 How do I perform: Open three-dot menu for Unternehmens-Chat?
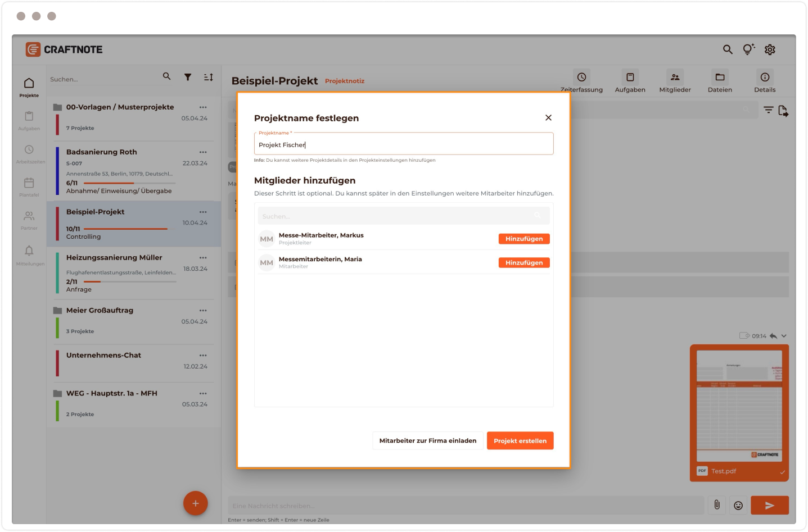(203, 356)
